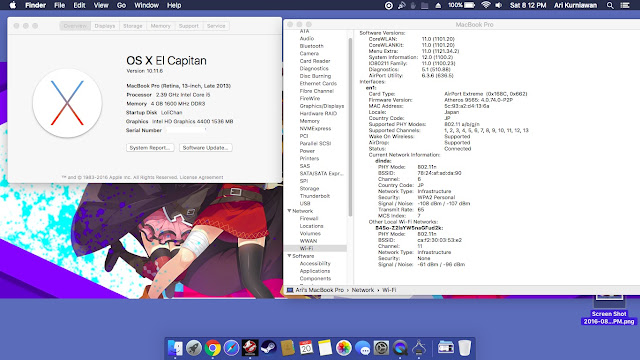Screen dimensions: 640x360
Task: Open the Trash in the Dock
Action: pyautogui.click(x=464, y=348)
